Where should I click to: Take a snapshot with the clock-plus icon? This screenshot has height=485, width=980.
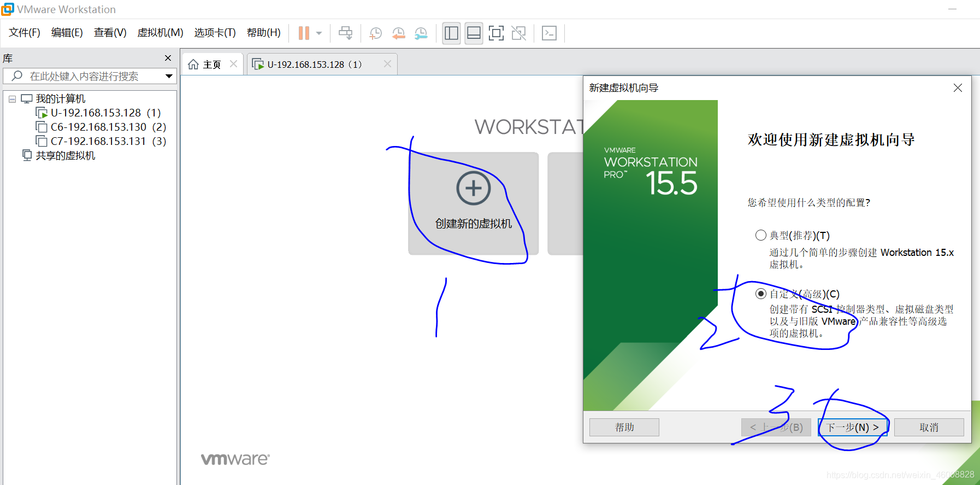tap(376, 33)
